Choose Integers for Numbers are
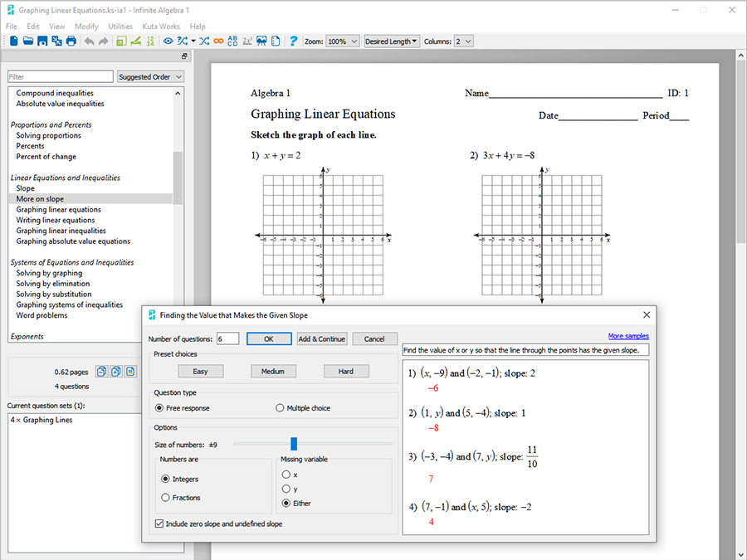The image size is (747, 560). pos(165,479)
